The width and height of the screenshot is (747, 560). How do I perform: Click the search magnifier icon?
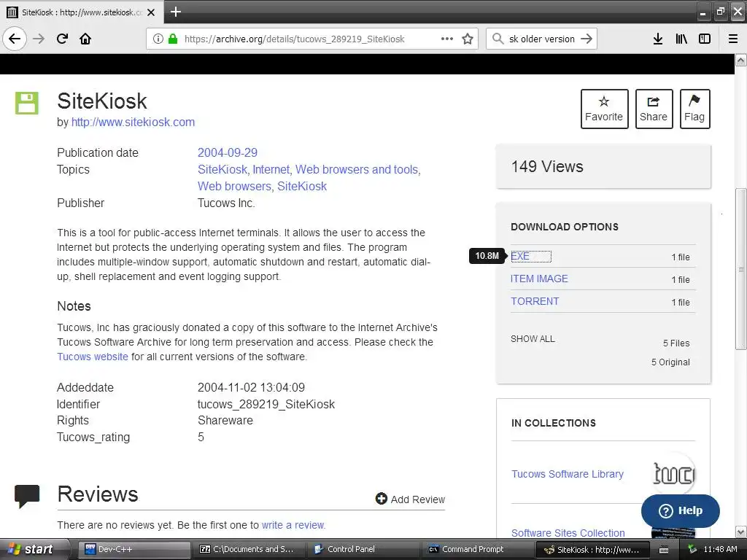coord(498,39)
